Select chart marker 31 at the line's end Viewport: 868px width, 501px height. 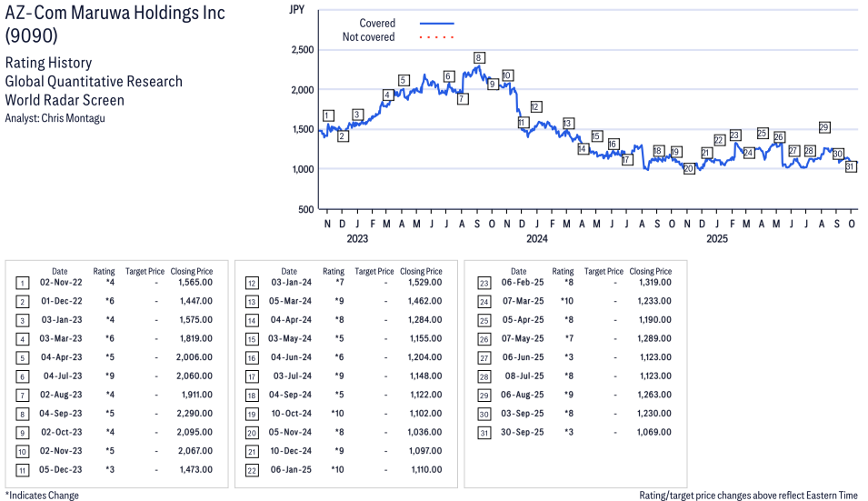click(x=851, y=166)
